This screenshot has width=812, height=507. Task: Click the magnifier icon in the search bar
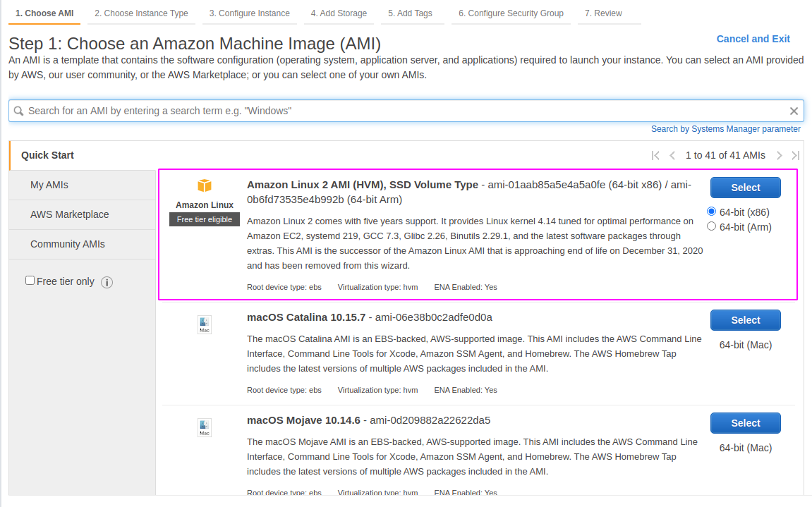tap(18, 111)
